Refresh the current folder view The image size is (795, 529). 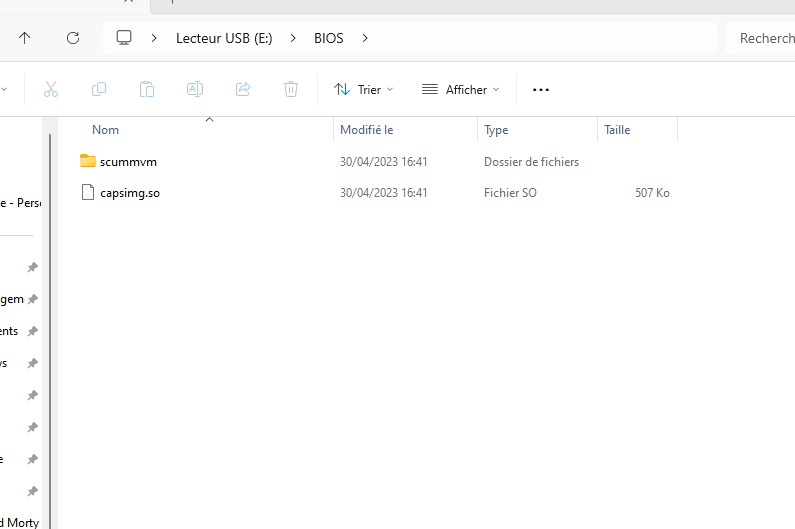coord(72,38)
